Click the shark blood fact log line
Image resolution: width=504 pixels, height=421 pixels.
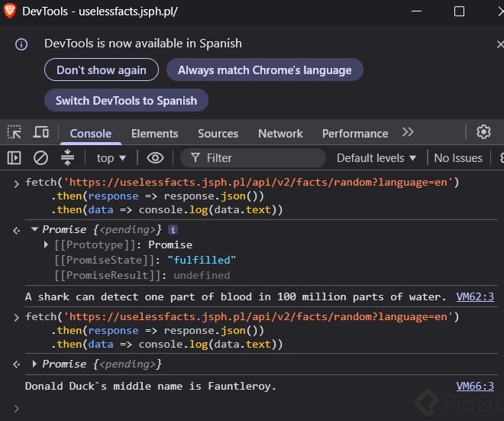click(x=236, y=296)
